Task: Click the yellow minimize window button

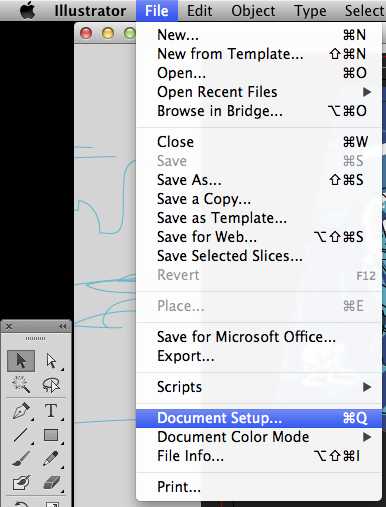Action: 108,33
